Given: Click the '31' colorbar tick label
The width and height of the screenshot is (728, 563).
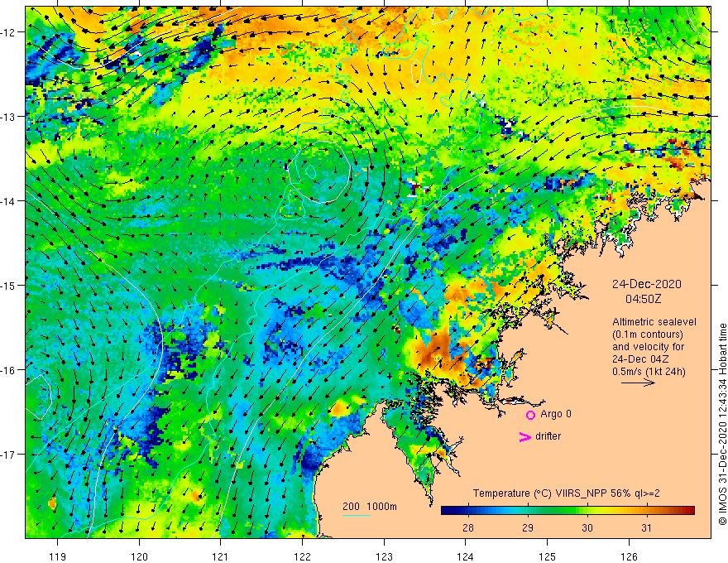Looking at the screenshot, I should pos(646,527).
